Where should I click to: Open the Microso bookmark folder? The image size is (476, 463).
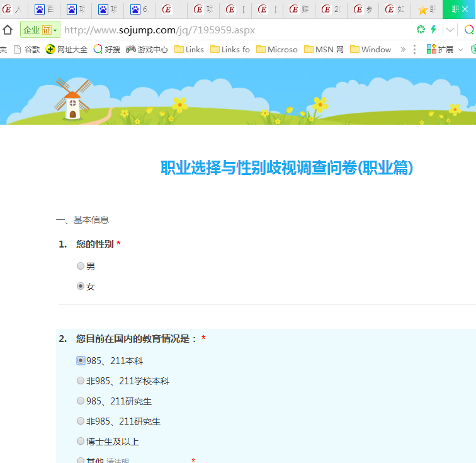[x=277, y=50]
